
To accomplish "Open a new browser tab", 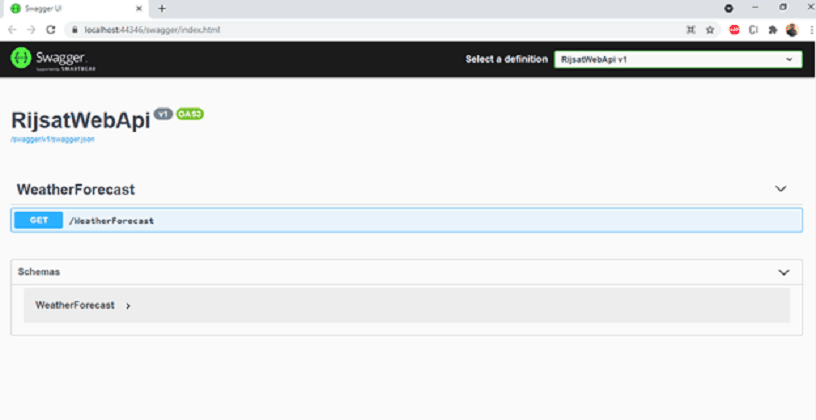I will click(162, 8).
